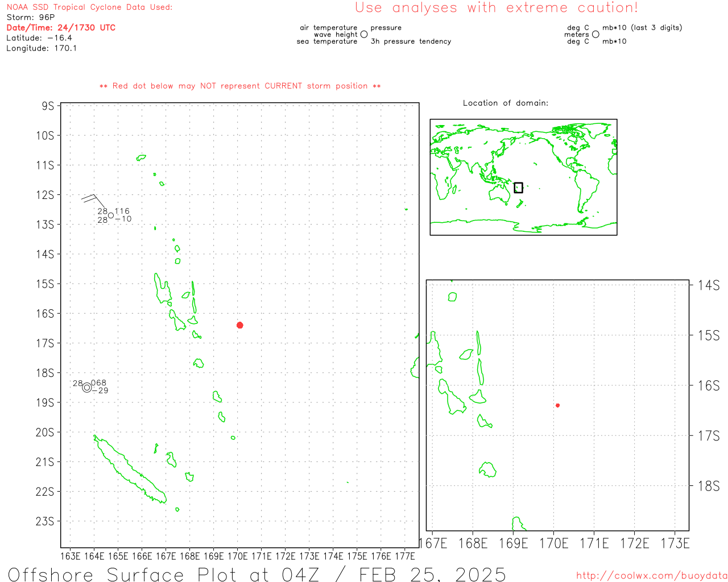Click the Offshore Surface Plot title text
The width and height of the screenshot is (728, 582).
[257, 574]
